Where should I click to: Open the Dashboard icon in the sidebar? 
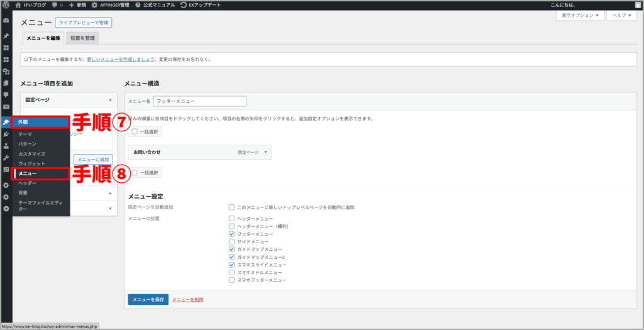pyautogui.click(x=6, y=20)
